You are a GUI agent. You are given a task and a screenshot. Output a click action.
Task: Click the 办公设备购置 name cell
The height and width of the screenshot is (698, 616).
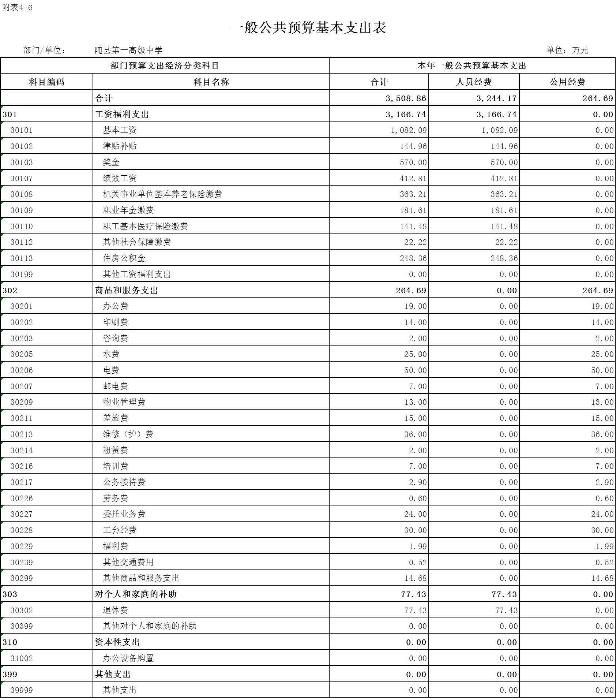[211, 658]
